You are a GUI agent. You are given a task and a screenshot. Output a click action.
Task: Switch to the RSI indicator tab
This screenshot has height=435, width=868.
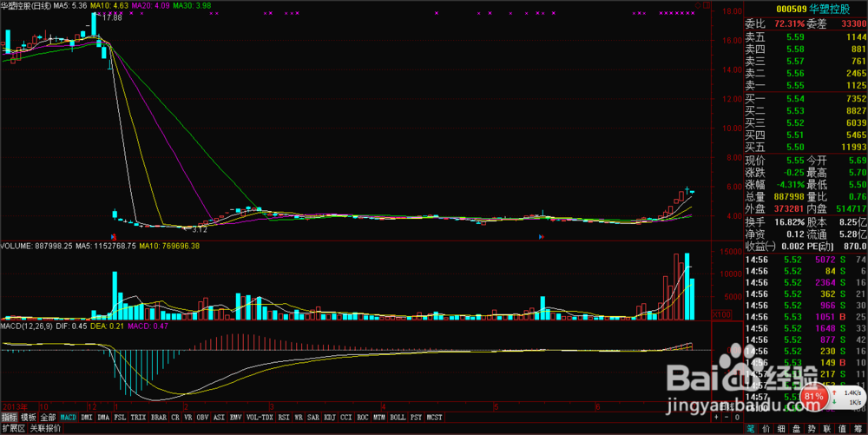pyautogui.click(x=284, y=418)
